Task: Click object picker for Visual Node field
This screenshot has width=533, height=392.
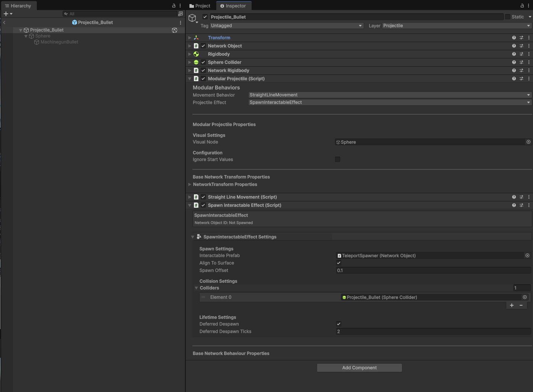Action: (528, 142)
